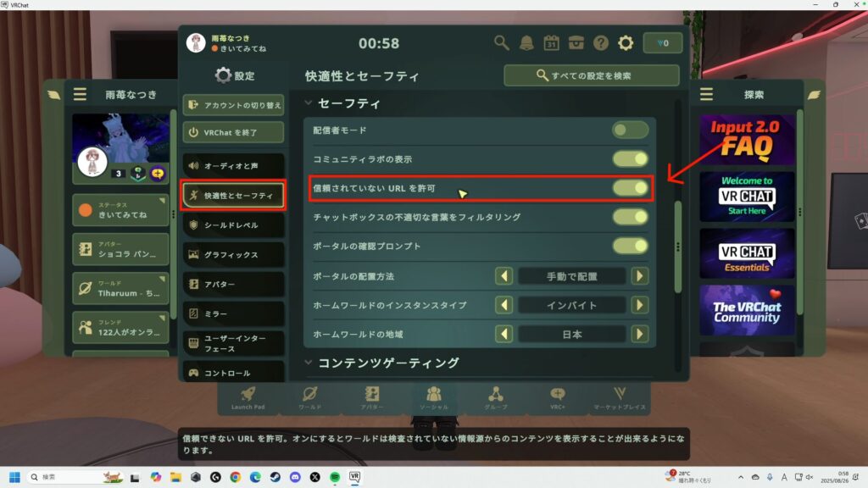Disable 信頼されていない URL を許可 toggle

pos(630,188)
